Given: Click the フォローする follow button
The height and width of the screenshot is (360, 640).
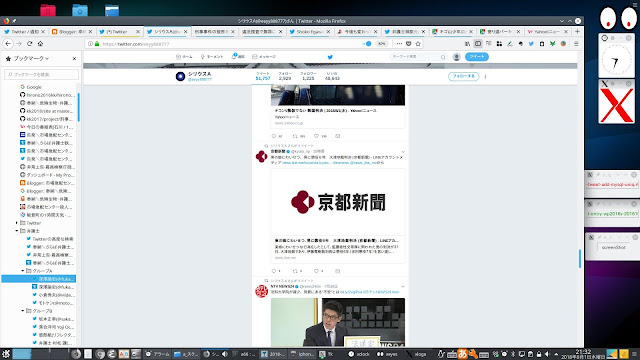Looking at the screenshot, I should pyautogui.click(x=463, y=76).
